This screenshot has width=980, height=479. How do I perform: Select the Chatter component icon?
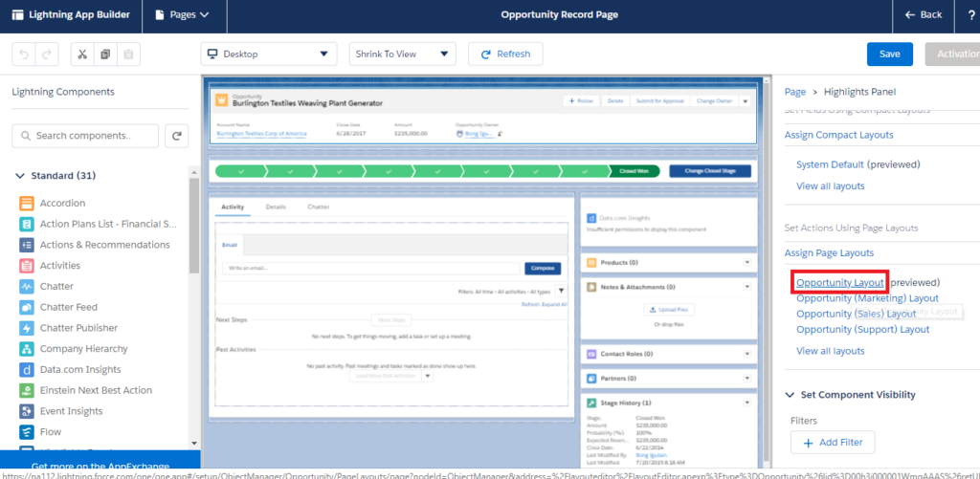point(26,286)
